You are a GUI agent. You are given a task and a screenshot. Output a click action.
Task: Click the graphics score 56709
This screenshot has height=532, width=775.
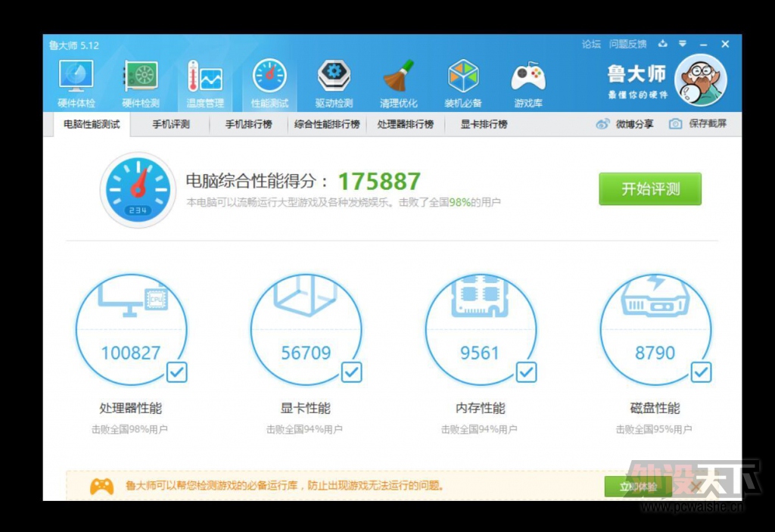click(x=306, y=353)
